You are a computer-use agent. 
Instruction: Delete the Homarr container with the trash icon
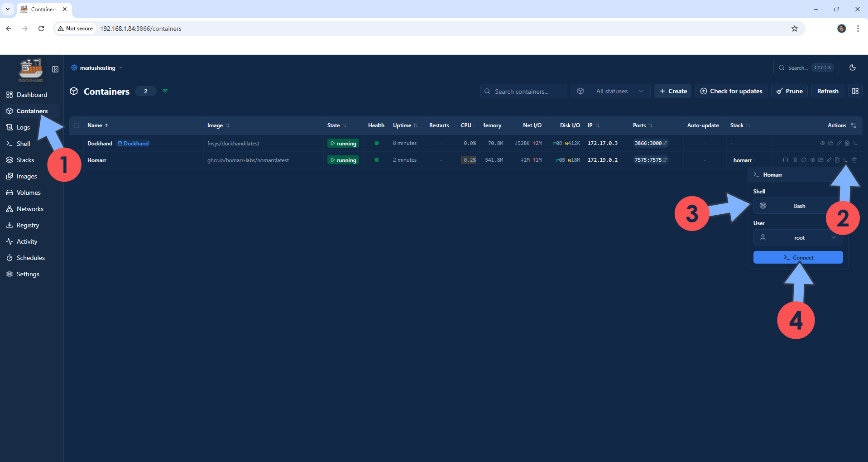pos(855,160)
